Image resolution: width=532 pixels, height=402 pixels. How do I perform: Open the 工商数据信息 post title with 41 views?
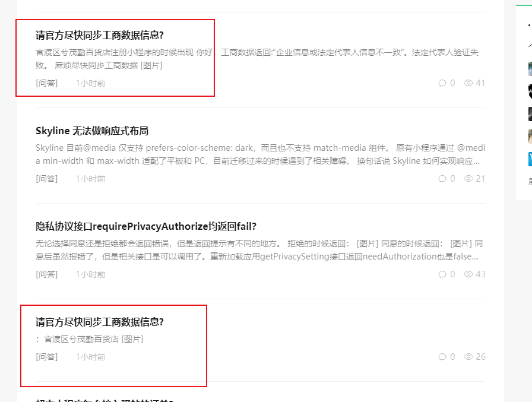(x=100, y=35)
